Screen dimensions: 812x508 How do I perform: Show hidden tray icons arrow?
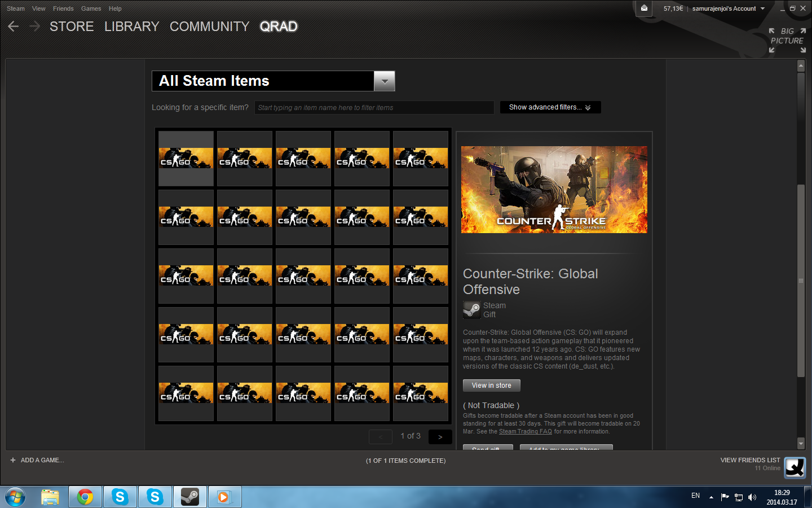point(711,497)
